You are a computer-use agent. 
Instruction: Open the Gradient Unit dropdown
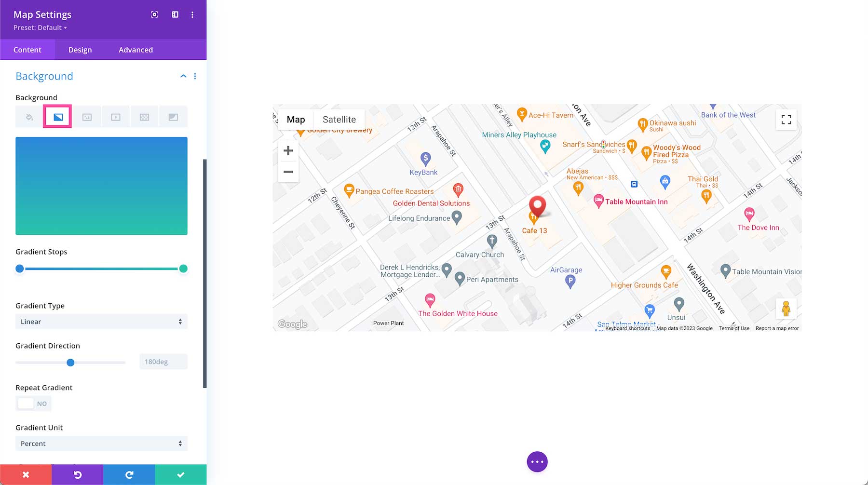point(101,444)
